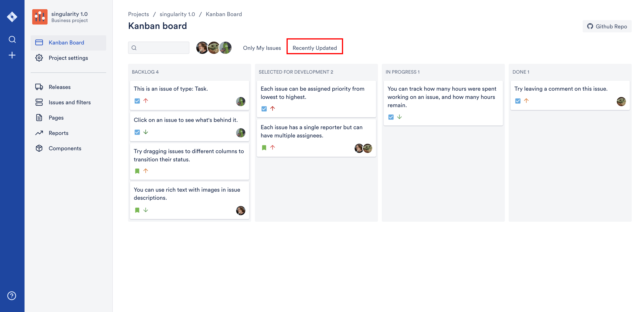
Task: Toggle the Recently Updated filter
Action: (315, 48)
